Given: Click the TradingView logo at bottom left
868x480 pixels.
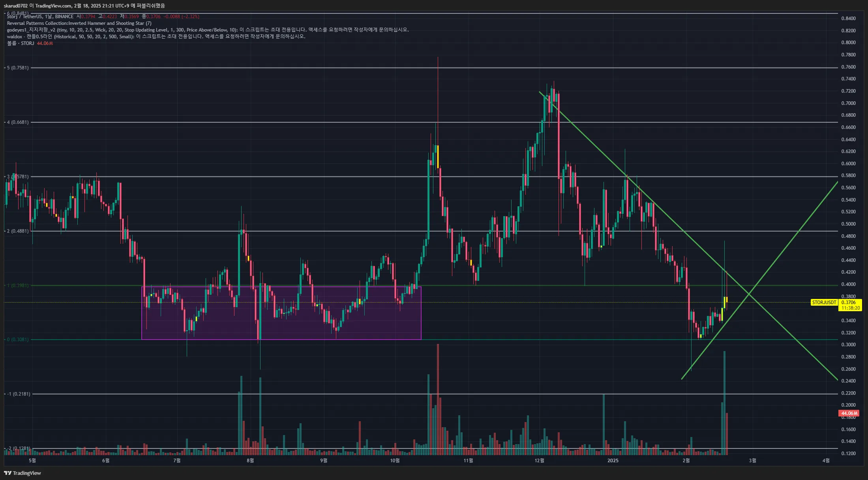Looking at the screenshot, I should pyautogui.click(x=22, y=473).
